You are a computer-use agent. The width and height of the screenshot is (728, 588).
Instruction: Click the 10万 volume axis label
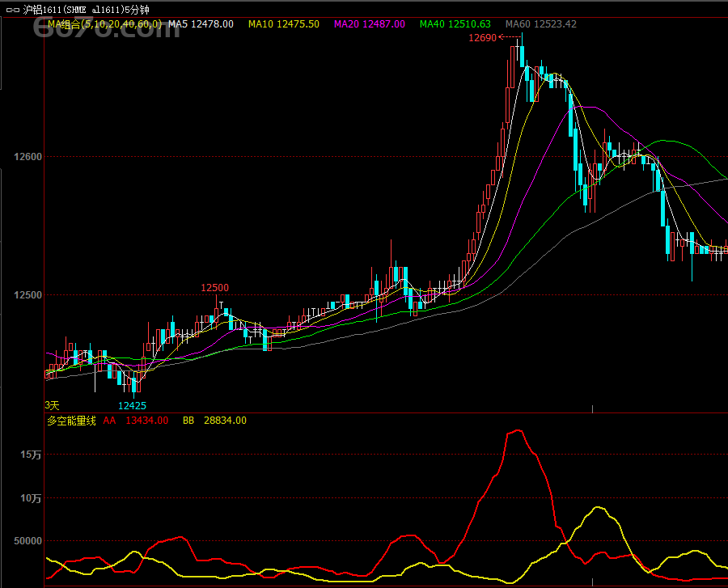[x=31, y=498]
